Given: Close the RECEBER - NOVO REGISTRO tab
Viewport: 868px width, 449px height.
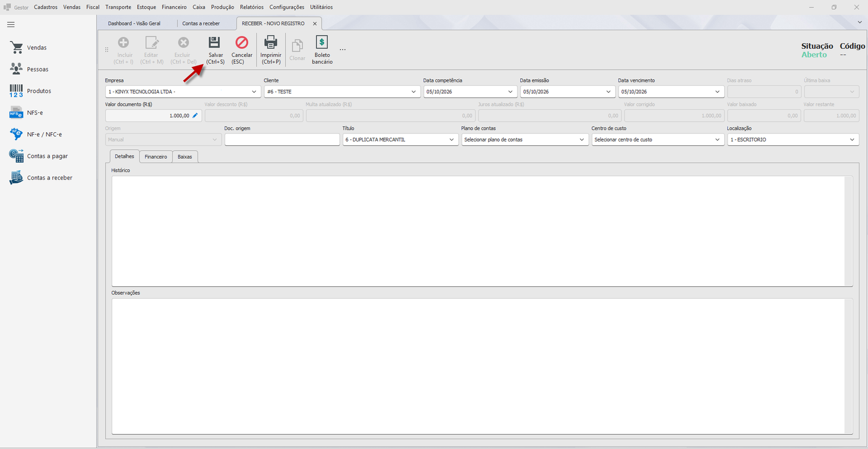Looking at the screenshot, I should [315, 23].
